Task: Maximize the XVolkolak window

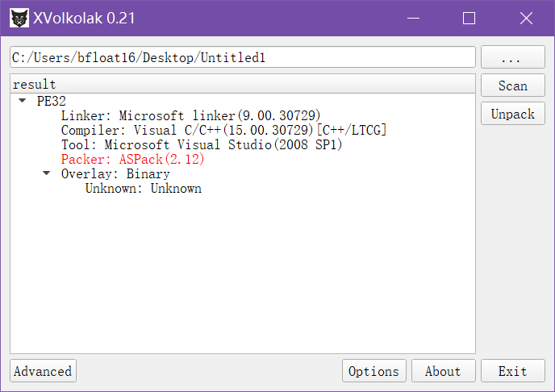Action: pyautogui.click(x=469, y=18)
